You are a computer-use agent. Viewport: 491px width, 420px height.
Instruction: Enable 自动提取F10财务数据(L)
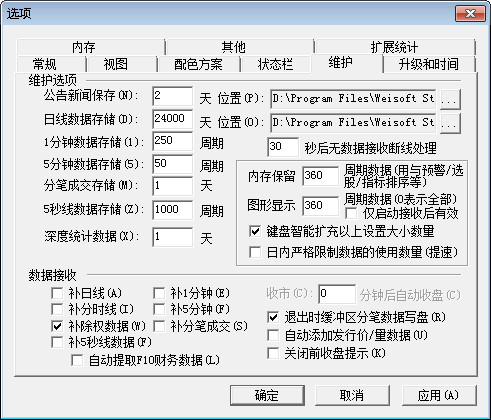(77, 360)
